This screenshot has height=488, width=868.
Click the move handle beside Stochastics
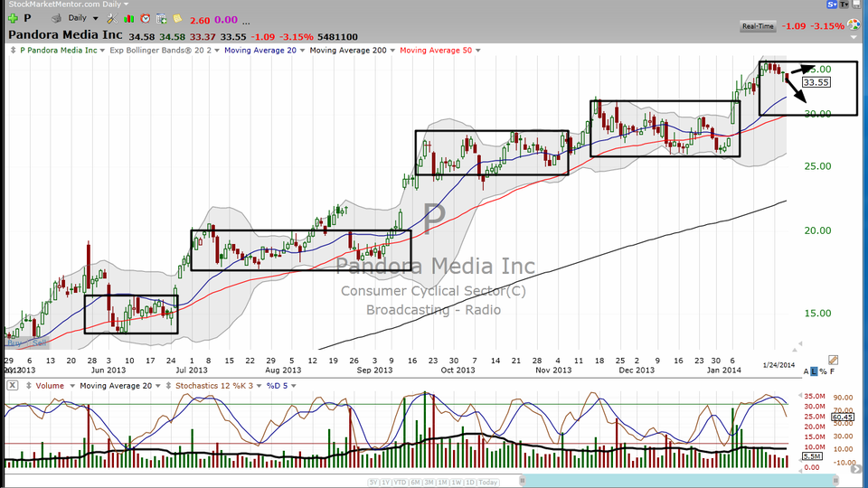coord(168,386)
